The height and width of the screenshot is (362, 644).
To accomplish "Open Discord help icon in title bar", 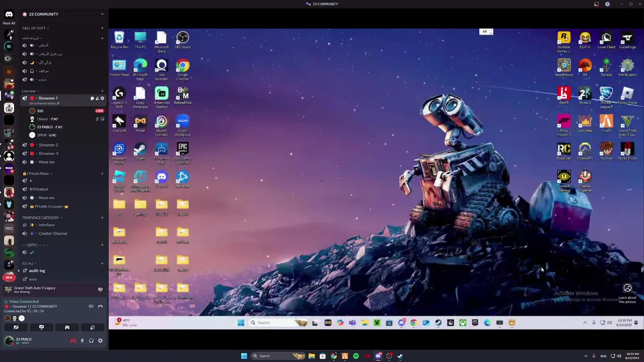I will 607,4.
